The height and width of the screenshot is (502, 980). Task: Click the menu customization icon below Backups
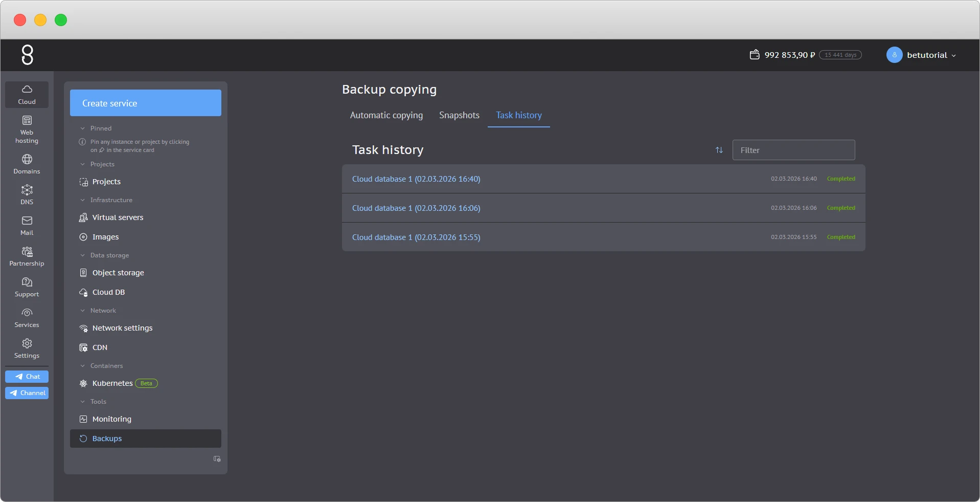tap(217, 459)
